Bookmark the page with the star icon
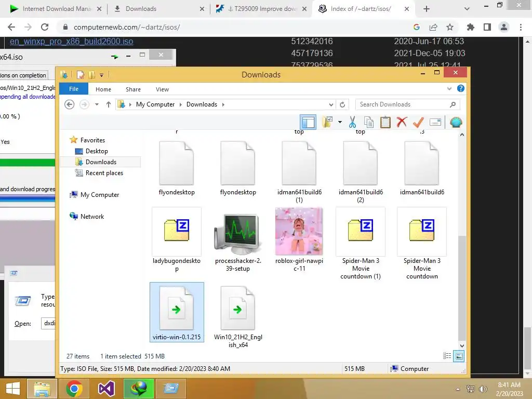Image resolution: width=532 pixels, height=399 pixels. (x=450, y=27)
